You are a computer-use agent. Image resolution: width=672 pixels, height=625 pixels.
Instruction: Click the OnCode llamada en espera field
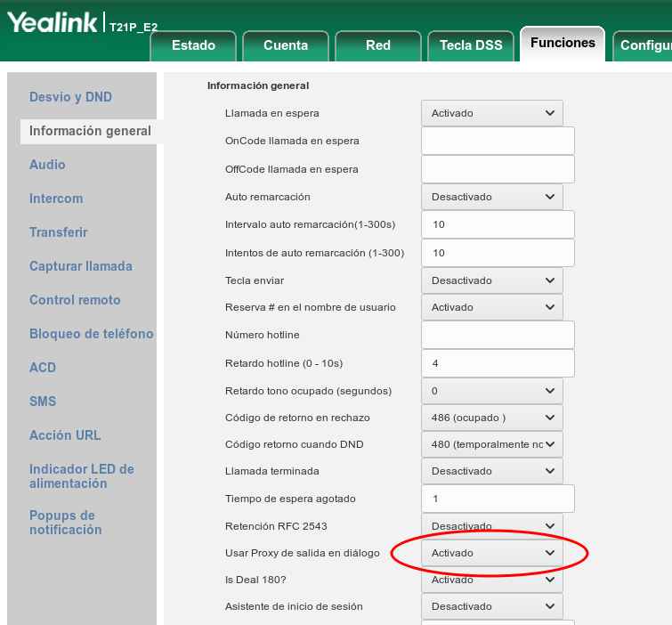pos(498,141)
